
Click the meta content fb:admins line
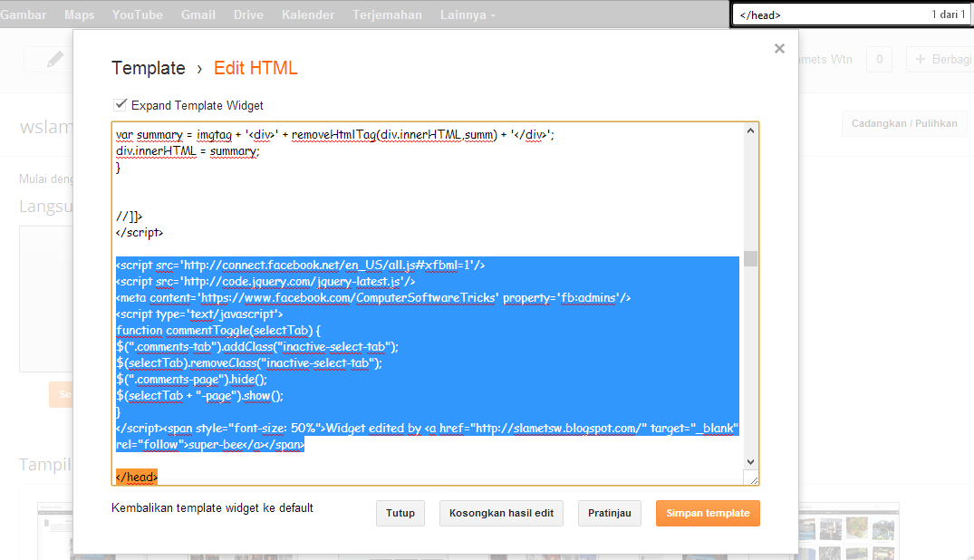(373, 298)
